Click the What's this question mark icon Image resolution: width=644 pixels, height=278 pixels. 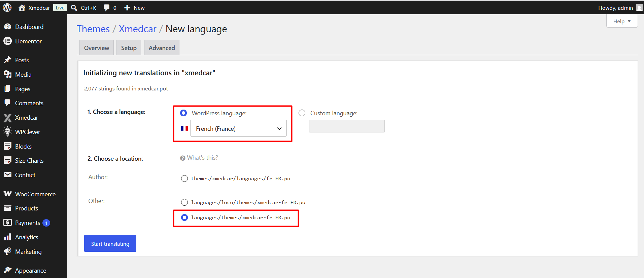pyautogui.click(x=183, y=158)
